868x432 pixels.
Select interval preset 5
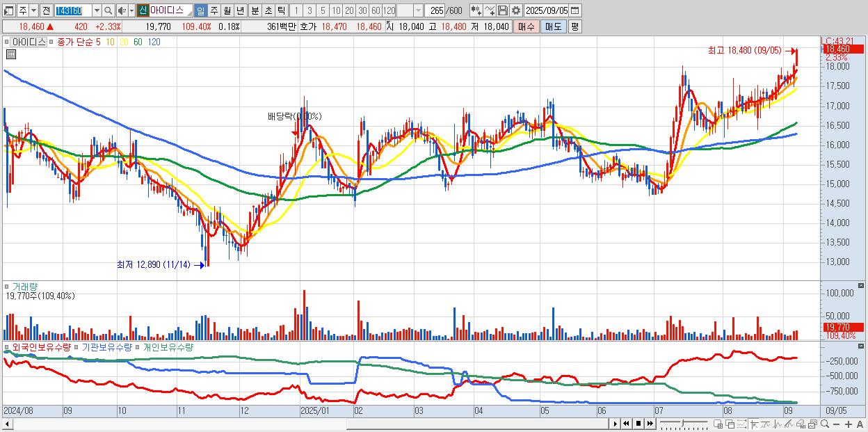[x=323, y=10]
